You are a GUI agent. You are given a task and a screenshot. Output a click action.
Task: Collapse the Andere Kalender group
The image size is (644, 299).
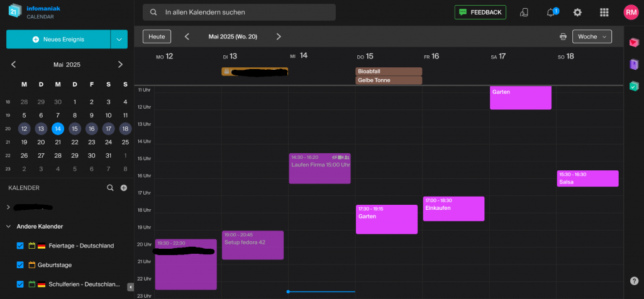(x=8, y=226)
